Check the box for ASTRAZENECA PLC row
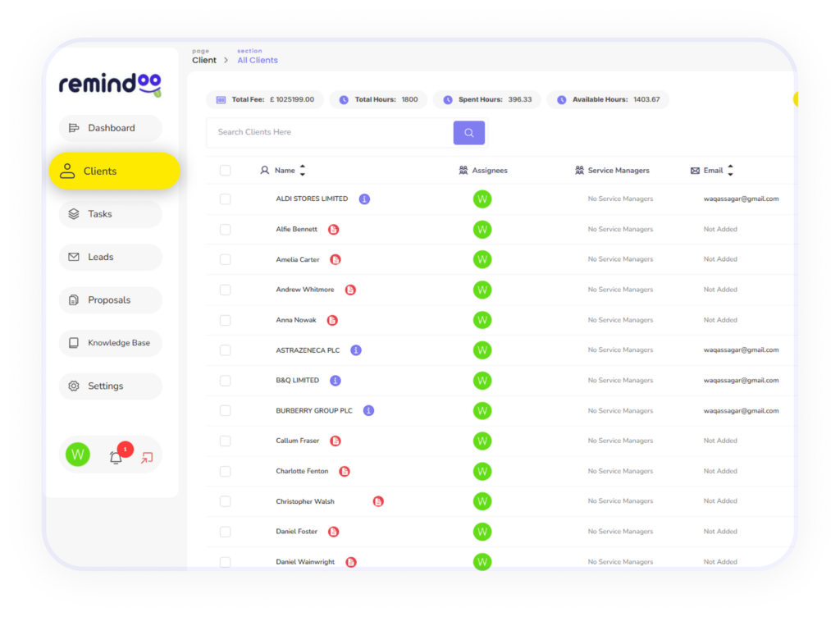This screenshot has width=840, height=617. click(225, 350)
